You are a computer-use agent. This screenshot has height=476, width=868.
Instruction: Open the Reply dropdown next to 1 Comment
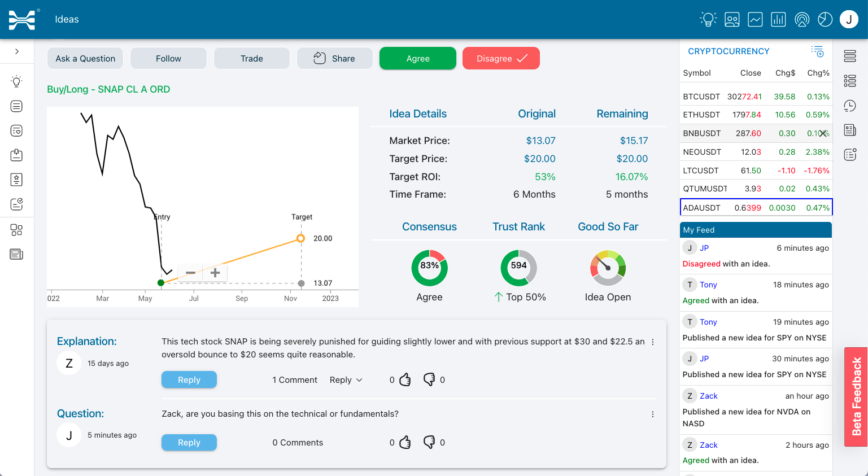pos(346,380)
